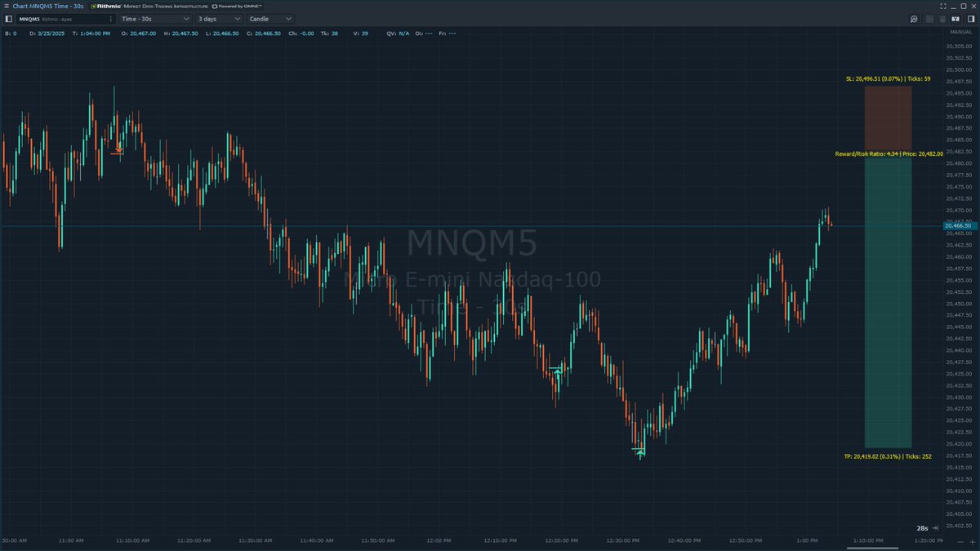Click the 12:00 PM time axis label

[x=439, y=540]
